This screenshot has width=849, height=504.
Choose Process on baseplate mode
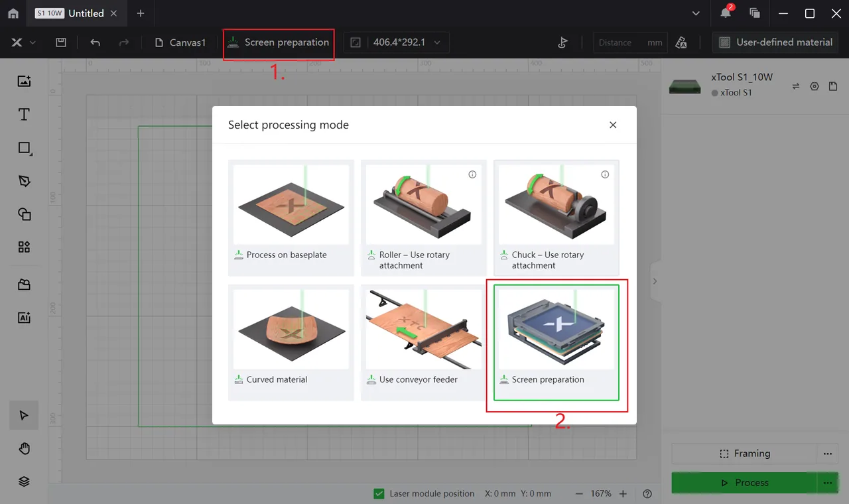[291, 218]
